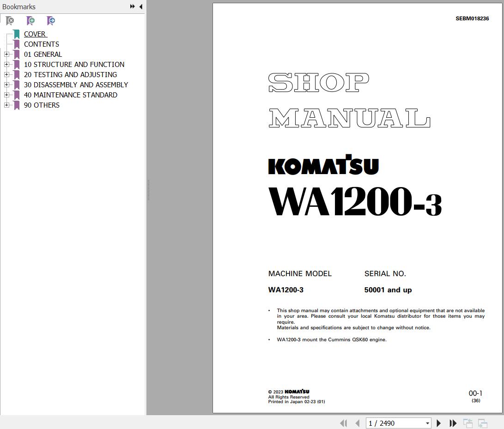The height and width of the screenshot is (429, 504).
Task: Expand all bookmarks double-arrow icon
Action: [132, 6]
